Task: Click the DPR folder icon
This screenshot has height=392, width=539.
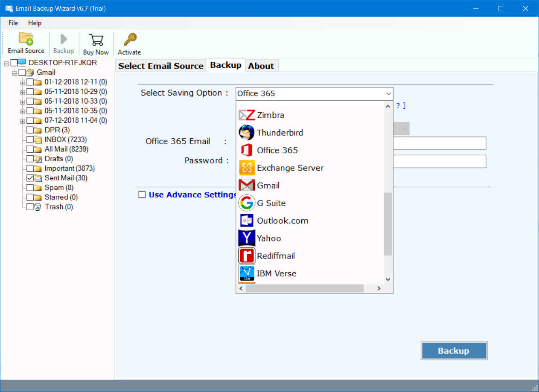Action: [x=38, y=130]
